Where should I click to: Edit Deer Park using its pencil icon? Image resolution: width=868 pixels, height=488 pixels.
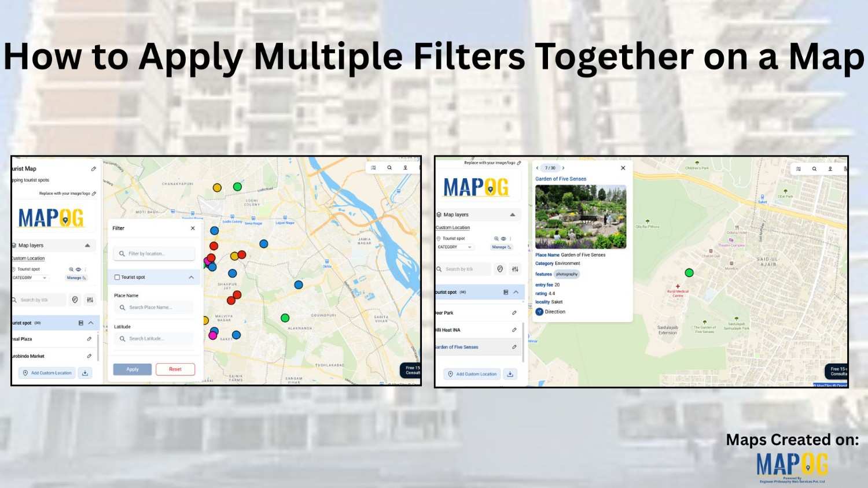514,313
